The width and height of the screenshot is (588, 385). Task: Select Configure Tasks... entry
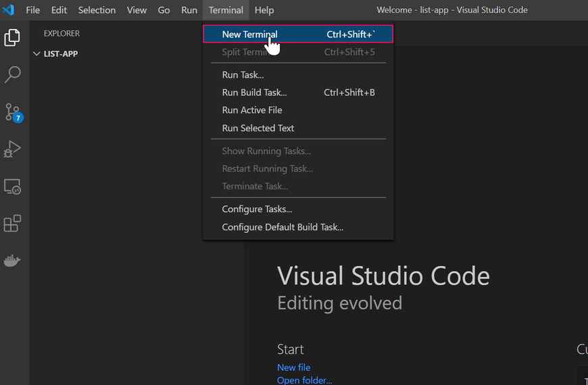pyautogui.click(x=298, y=209)
